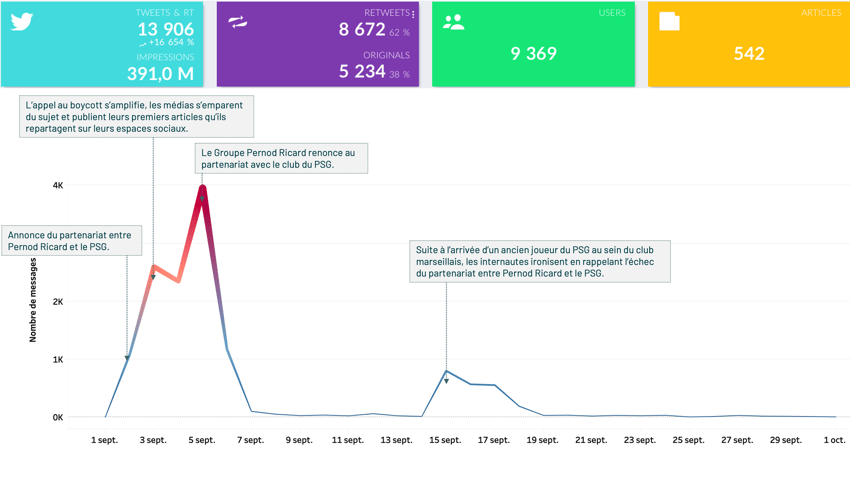The height and width of the screenshot is (479, 850).
Task: Click the TWEETS & RT label
Action: coord(164,12)
